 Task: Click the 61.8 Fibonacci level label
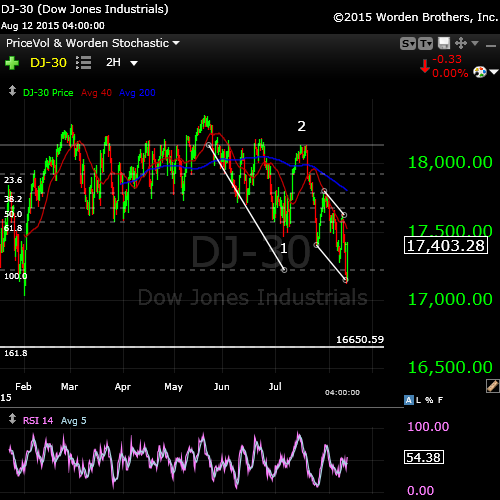pos(13,228)
